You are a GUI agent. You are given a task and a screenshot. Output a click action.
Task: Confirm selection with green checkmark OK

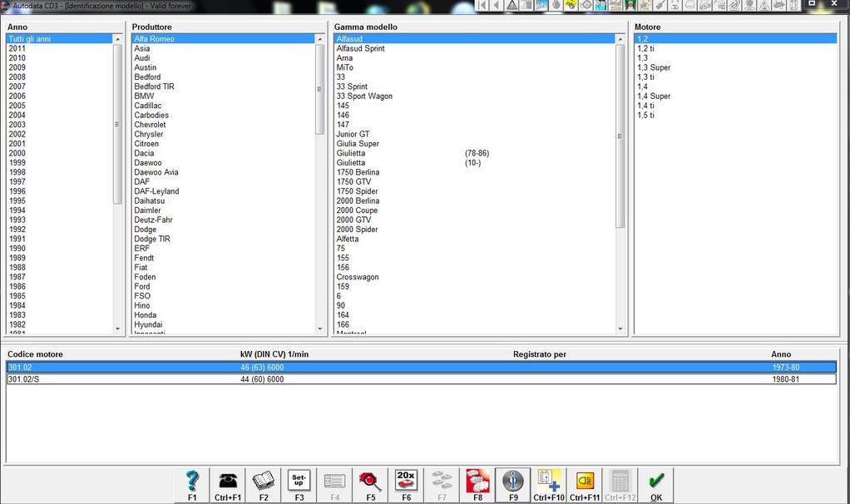656,485
